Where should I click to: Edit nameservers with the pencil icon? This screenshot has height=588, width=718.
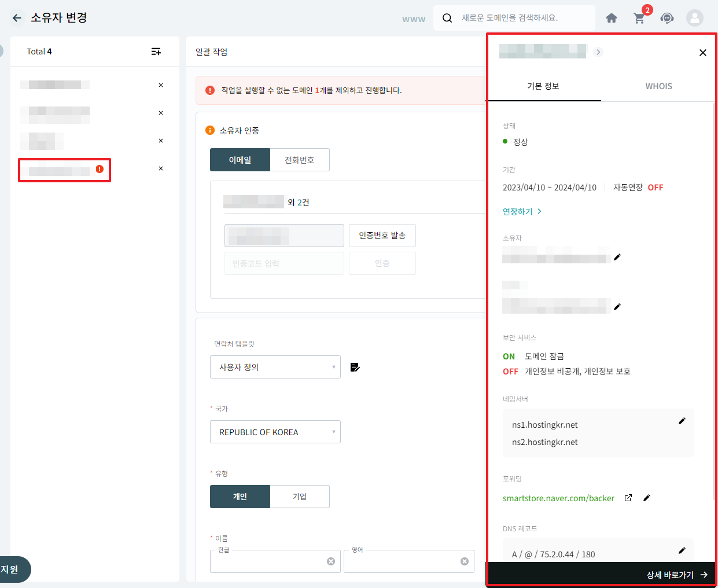click(x=682, y=421)
